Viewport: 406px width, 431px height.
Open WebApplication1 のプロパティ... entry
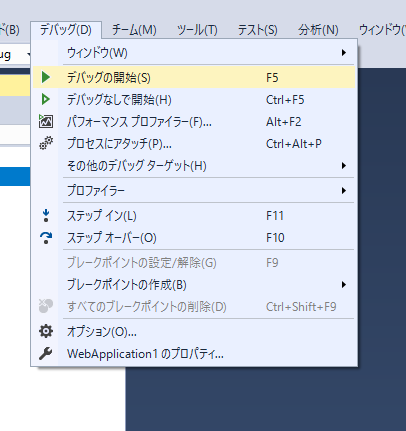tap(194, 353)
